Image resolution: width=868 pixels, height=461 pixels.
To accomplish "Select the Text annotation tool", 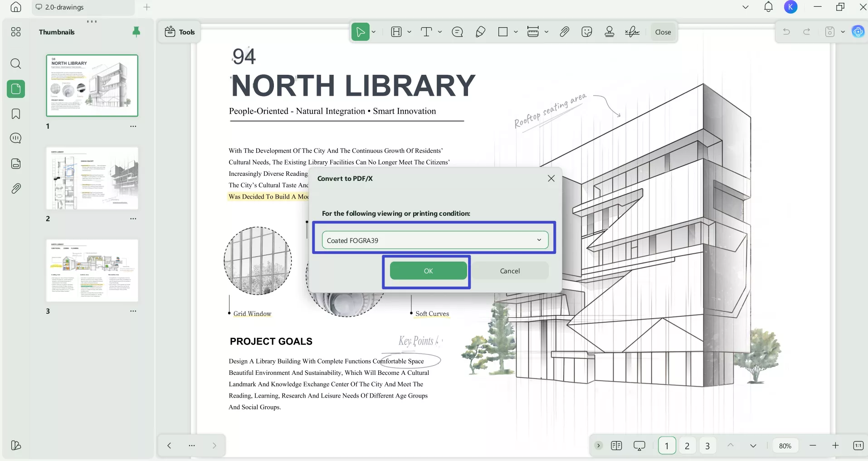I will 427,32.
